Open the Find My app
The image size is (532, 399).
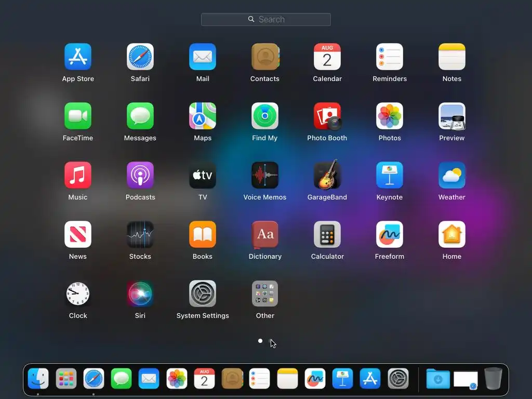coord(265,116)
